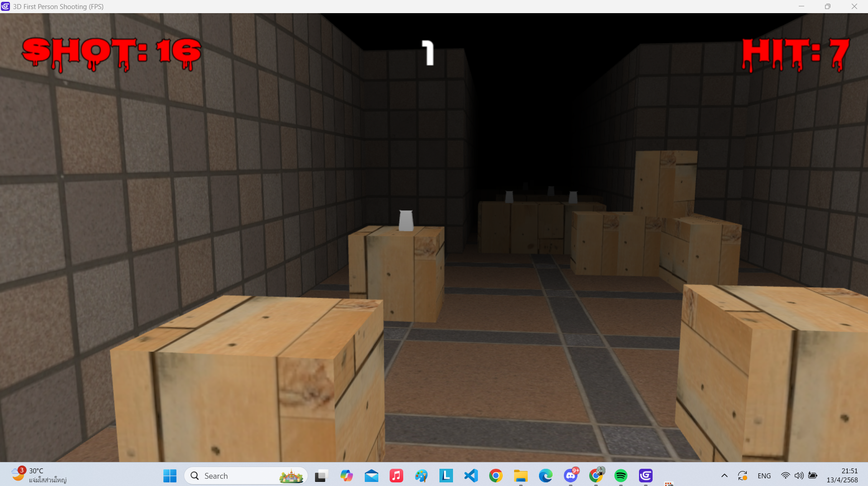This screenshot has height=486, width=868.
Task: Open Microsoft Copilot from the taskbar
Action: 346,475
